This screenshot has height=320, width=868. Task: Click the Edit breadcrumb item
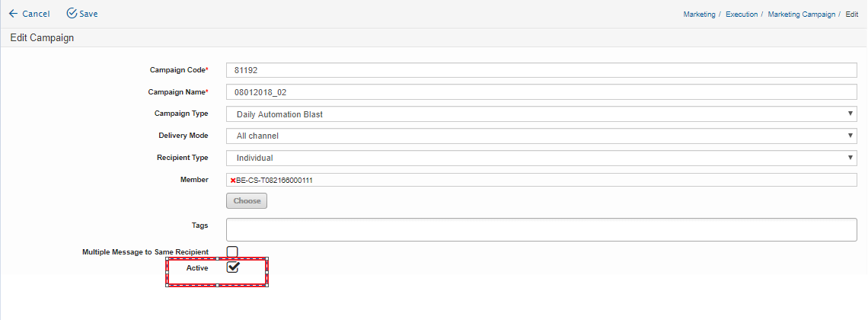(x=852, y=14)
